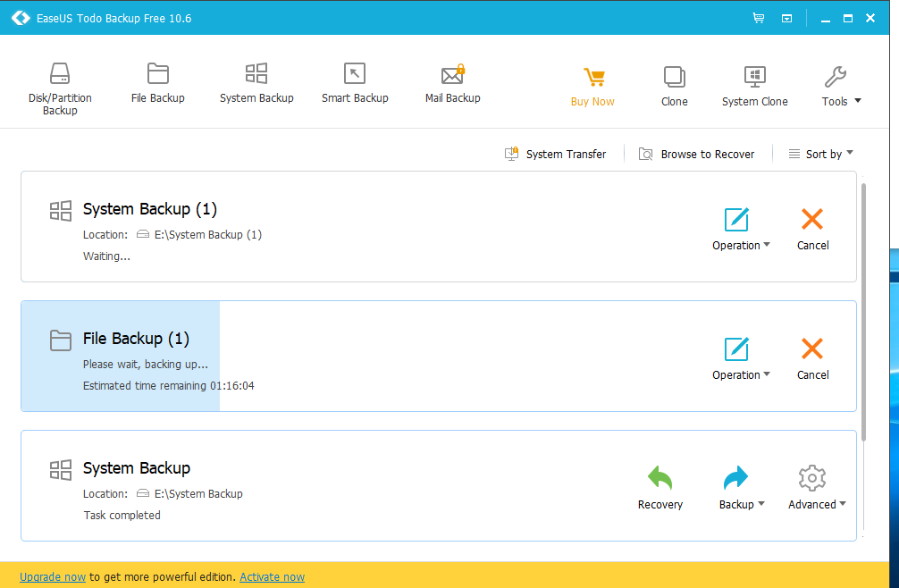Click Browse to Recover
899x588 pixels.
pyautogui.click(x=697, y=155)
